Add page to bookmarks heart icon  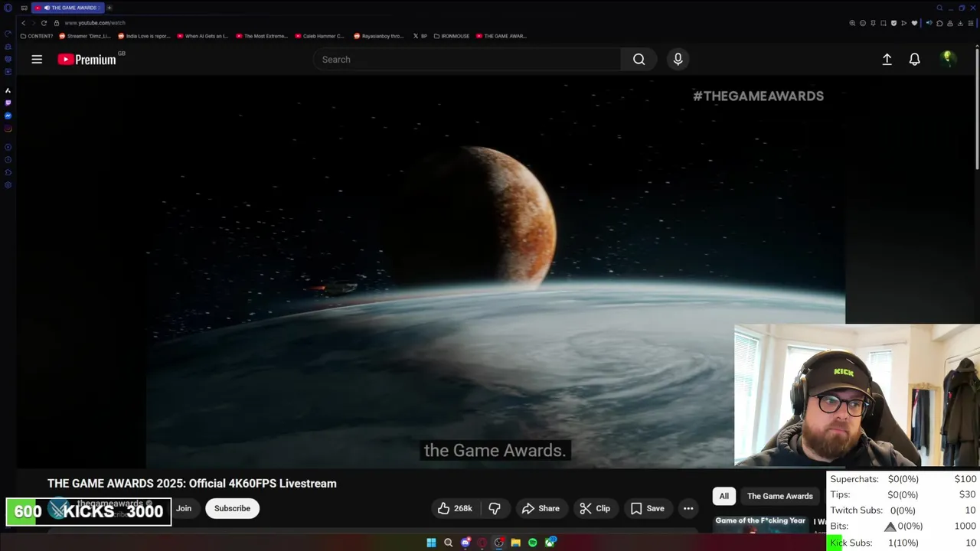914,23
